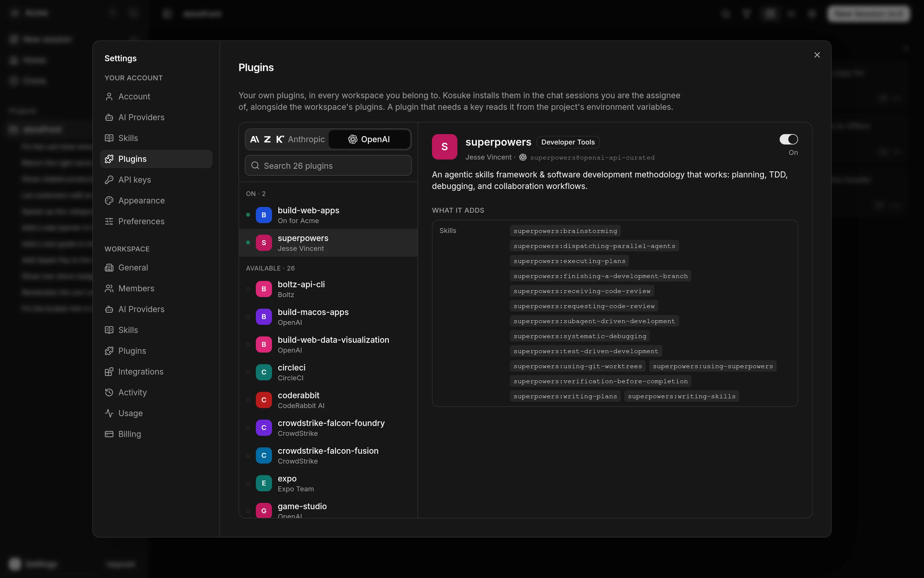Screen dimensions: 924x578
Task: Click the Developer Tools category badge
Action: 568,142
